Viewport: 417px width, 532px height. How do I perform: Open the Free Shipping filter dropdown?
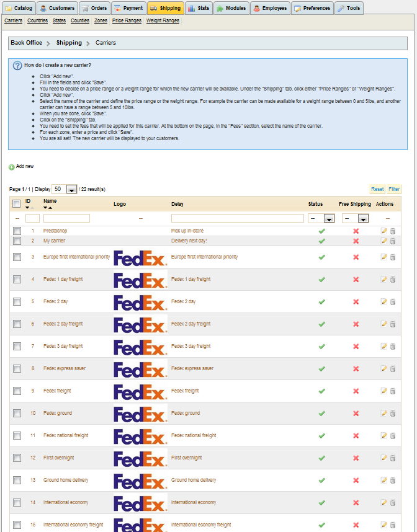coord(355,218)
